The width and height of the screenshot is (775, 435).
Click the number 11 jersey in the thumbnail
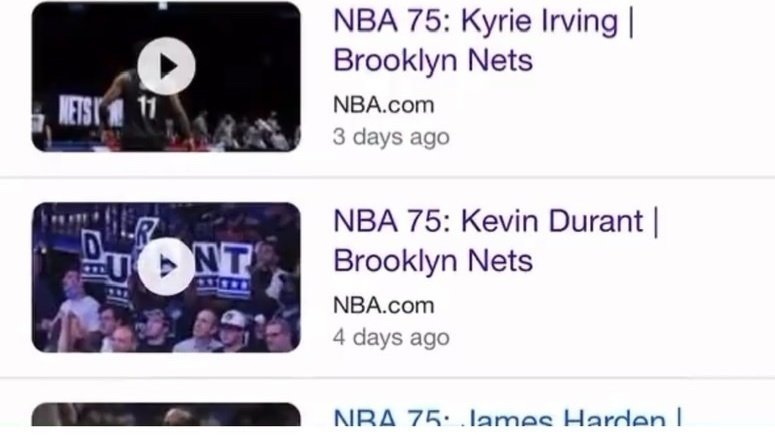(147, 107)
